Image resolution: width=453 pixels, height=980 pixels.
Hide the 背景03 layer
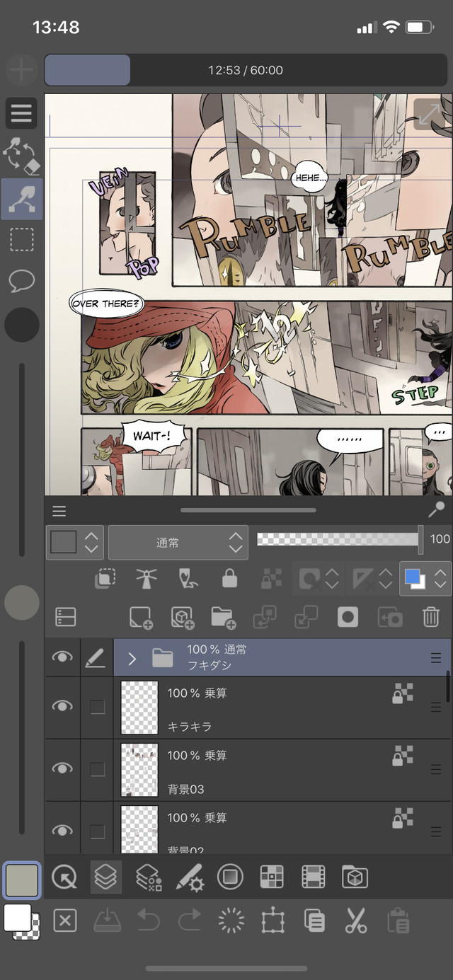[x=62, y=768]
